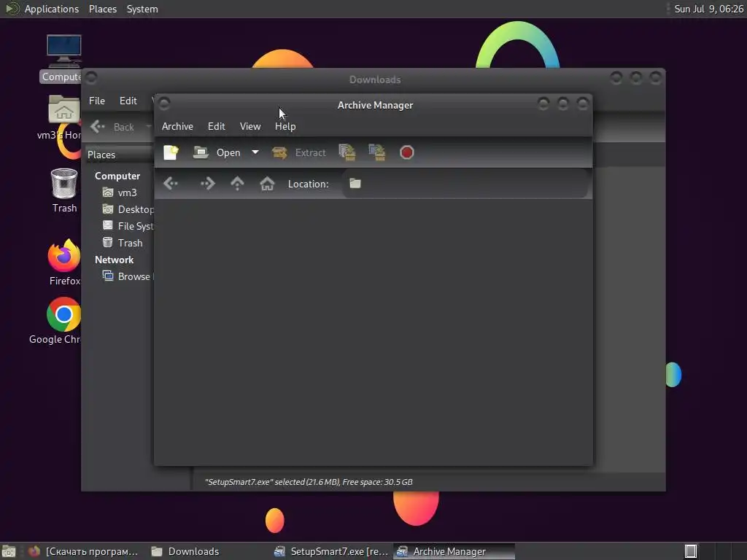747x560 pixels.
Task: Open the System menu in top panel
Action: (142, 9)
